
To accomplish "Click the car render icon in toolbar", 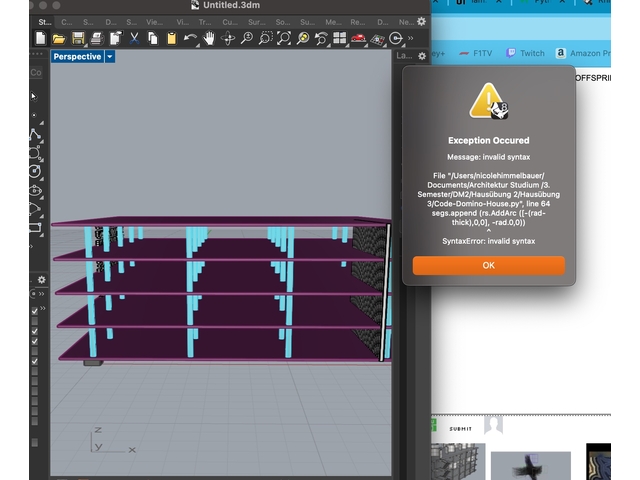I will point(359,39).
